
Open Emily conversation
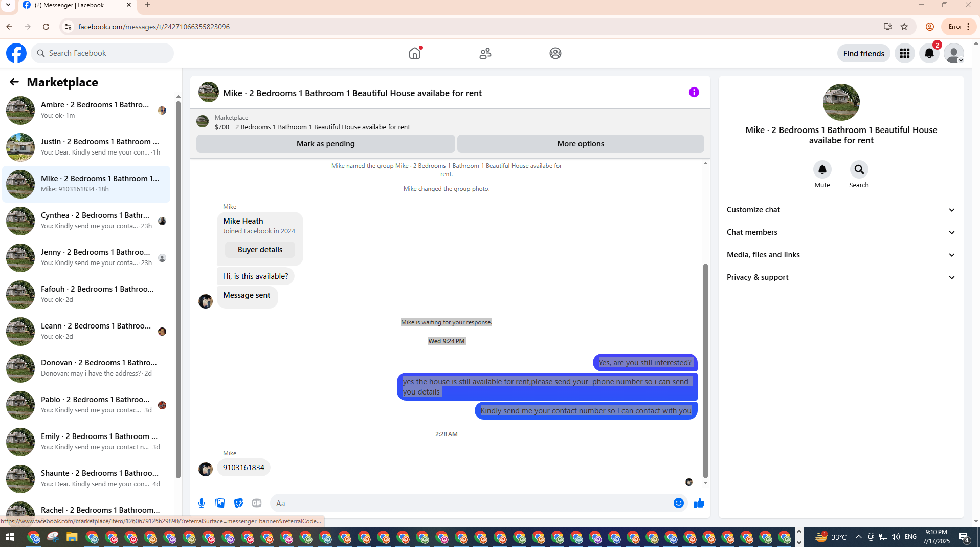click(x=86, y=442)
